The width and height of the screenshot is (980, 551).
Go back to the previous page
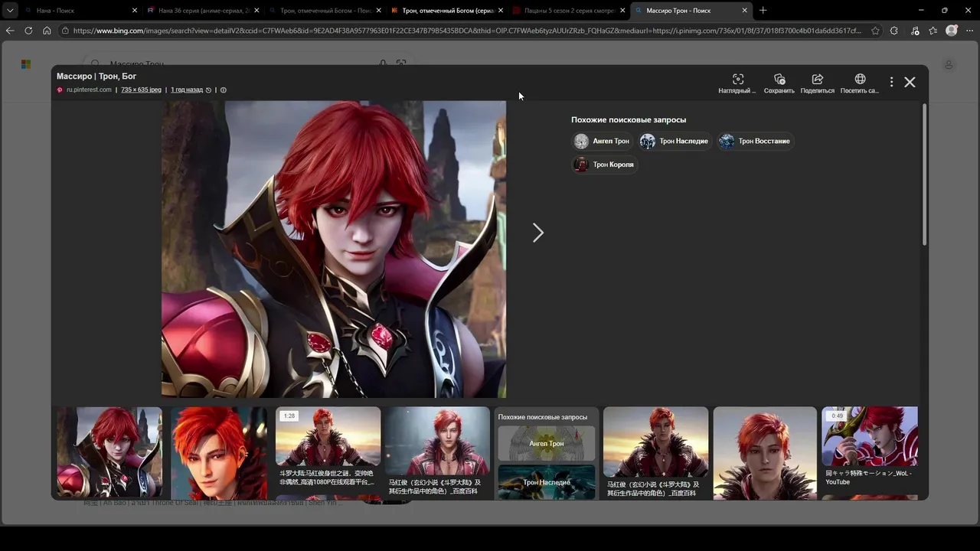pos(10,31)
